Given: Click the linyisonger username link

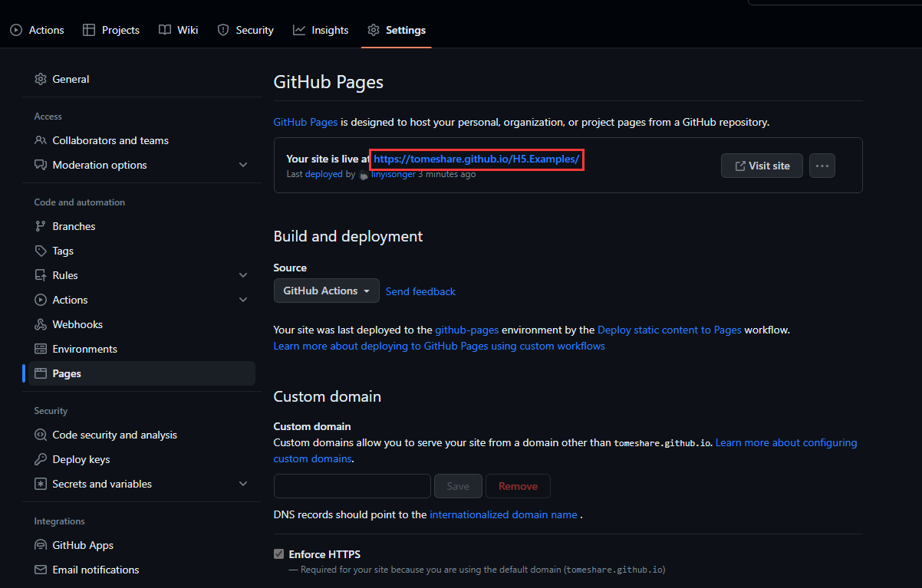Looking at the screenshot, I should [393, 174].
